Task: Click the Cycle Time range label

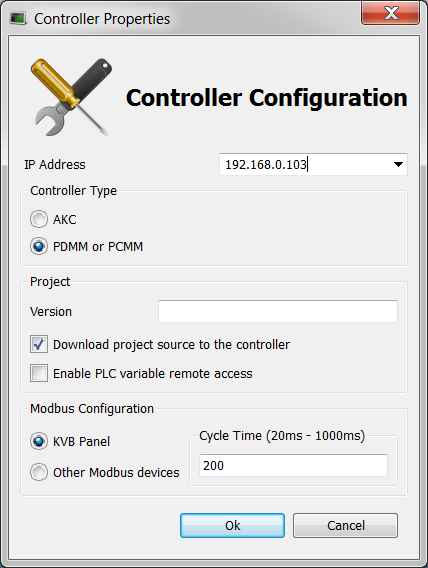Action: click(x=282, y=435)
